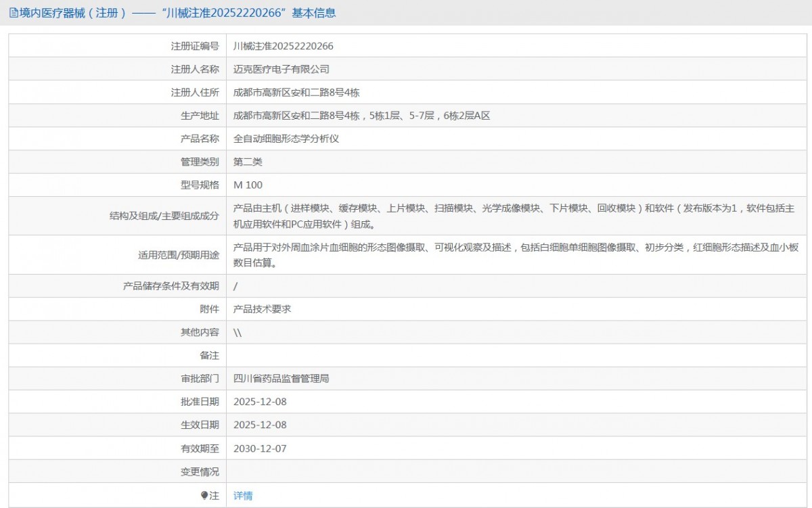Click registration number 川械注准20252220266 in the table
This screenshot has width=812, height=508.
(283, 46)
